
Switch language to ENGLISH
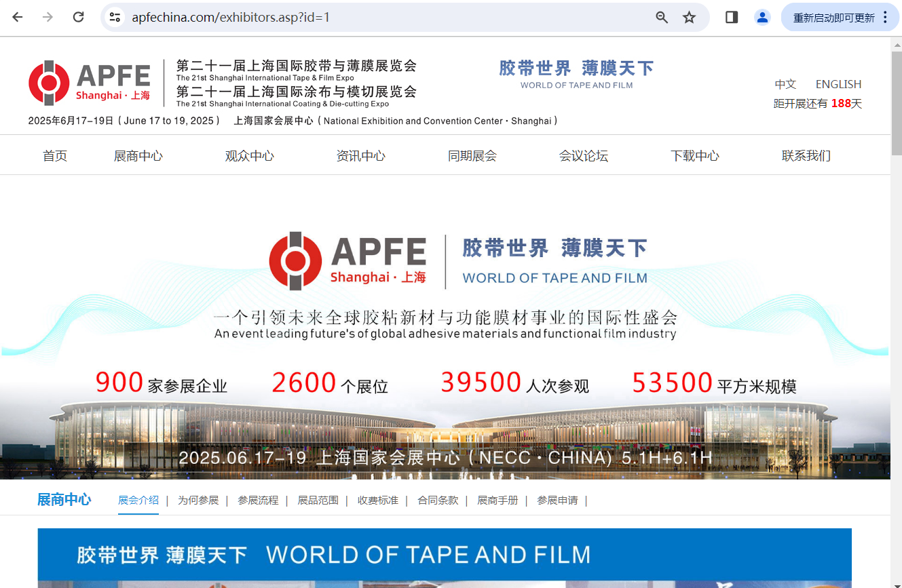tap(838, 84)
